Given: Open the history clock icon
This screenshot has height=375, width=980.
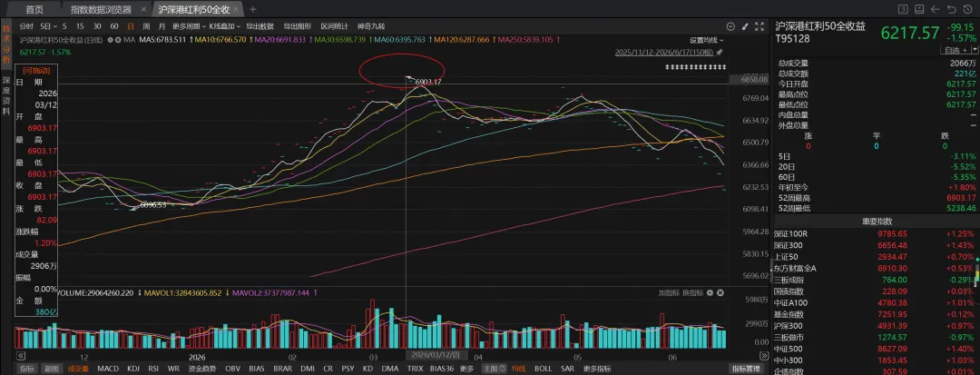Looking at the screenshot, I should coord(967,9).
